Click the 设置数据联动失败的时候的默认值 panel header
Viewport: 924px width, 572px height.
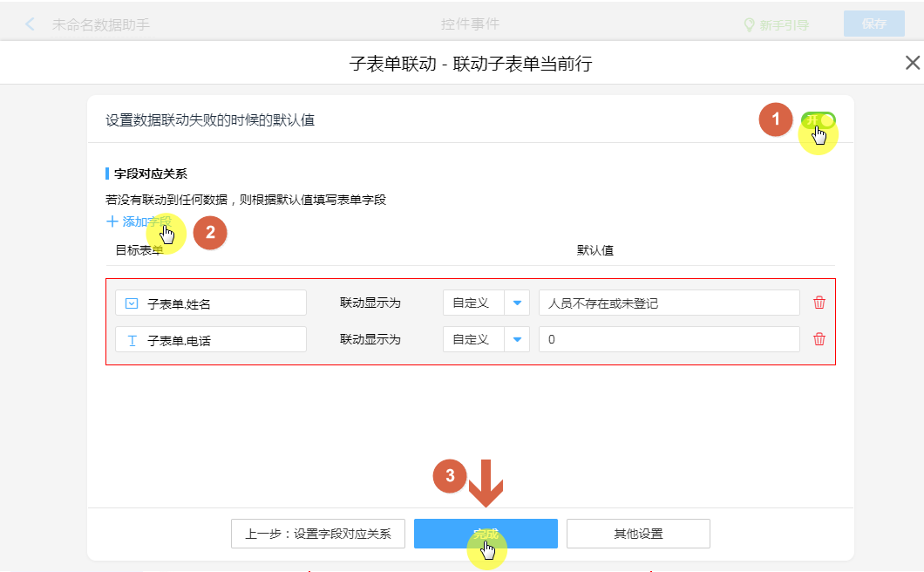pos(210,120)
